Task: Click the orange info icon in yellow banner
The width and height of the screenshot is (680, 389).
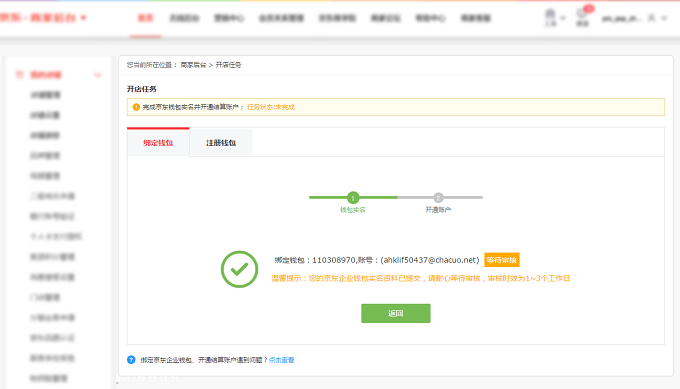Action: [136, 107]
